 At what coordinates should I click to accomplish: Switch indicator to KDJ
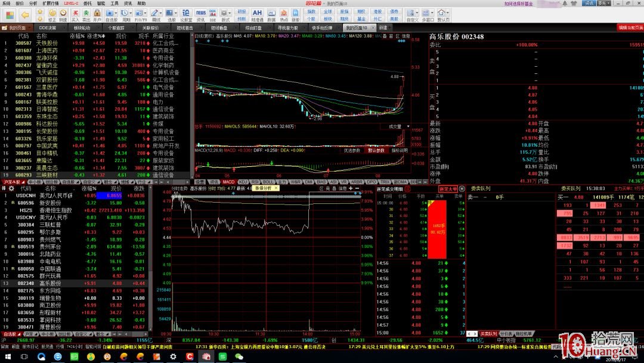(x=242, y=181)
